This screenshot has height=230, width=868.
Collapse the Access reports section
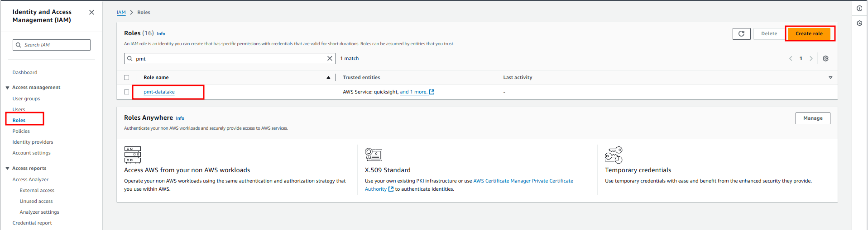tap(8, 169)
